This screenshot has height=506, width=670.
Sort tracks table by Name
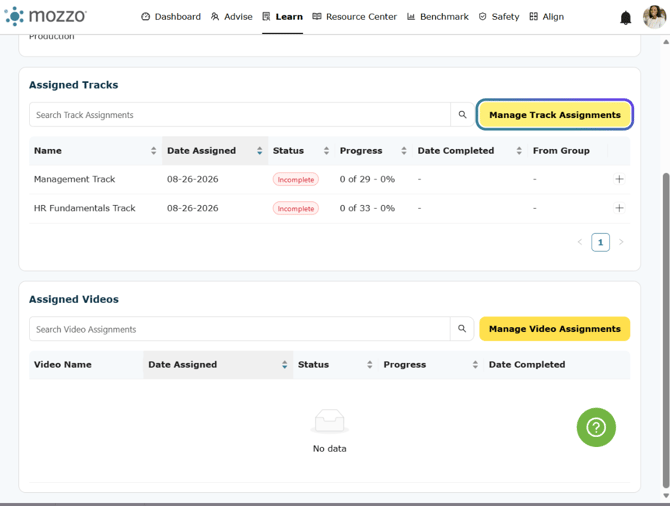click(x=95, y=150)
